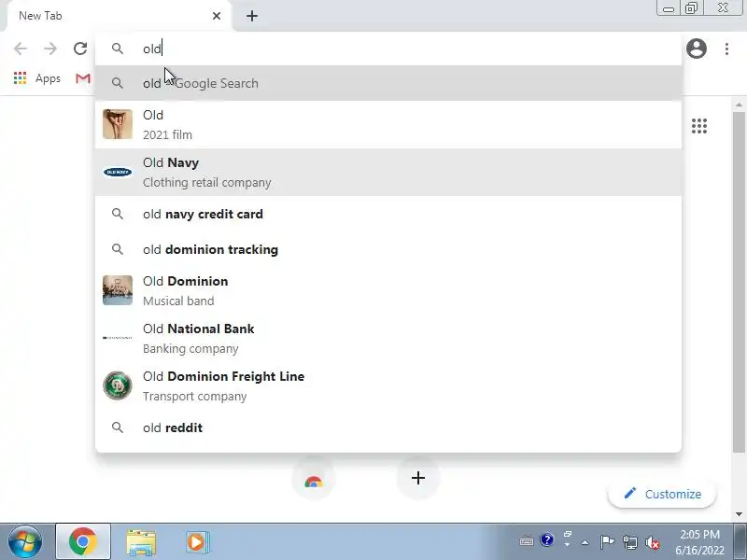This screenshot has width=747, height=560.
Task: Open the Chrome profile avatar
Action: tap(696, 49)
